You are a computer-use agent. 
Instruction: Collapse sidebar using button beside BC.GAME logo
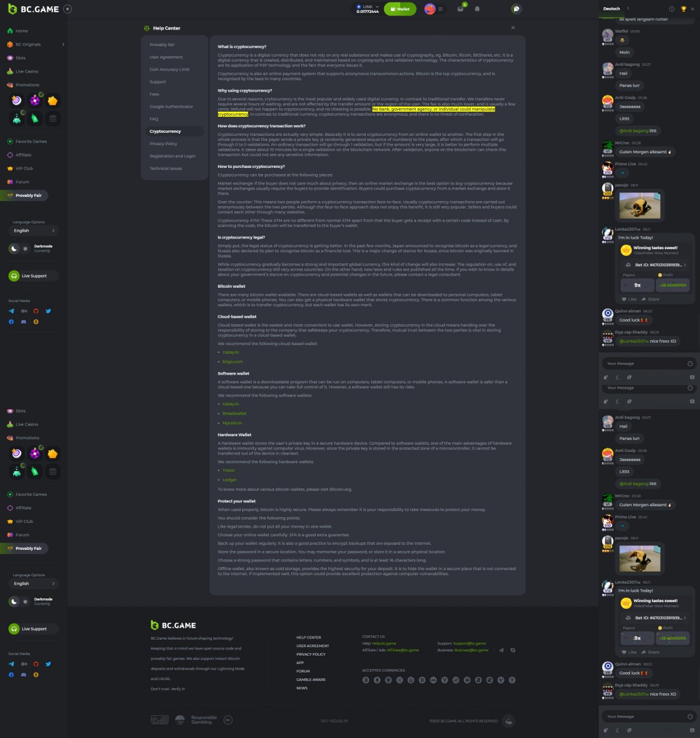coord(67,9)
